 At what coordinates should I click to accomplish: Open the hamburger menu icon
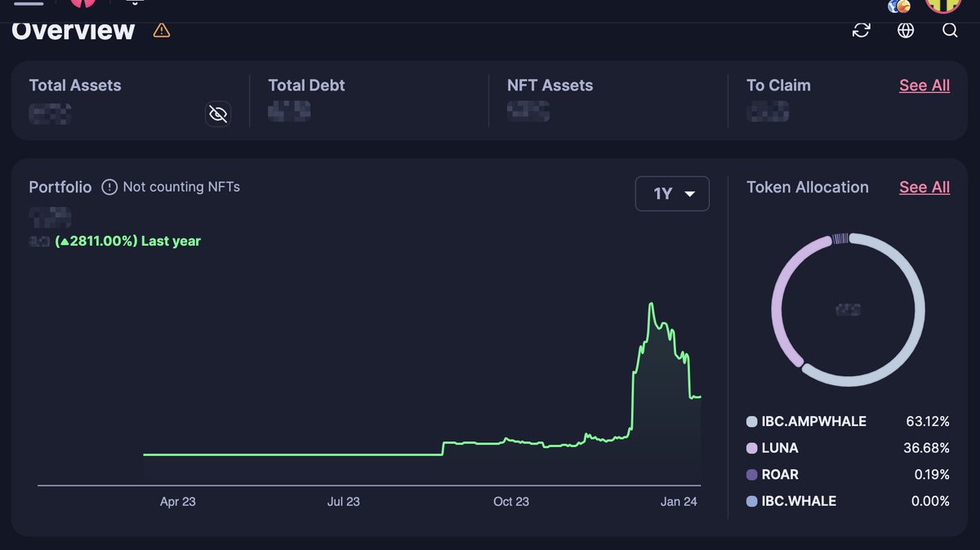click(29, 2)
